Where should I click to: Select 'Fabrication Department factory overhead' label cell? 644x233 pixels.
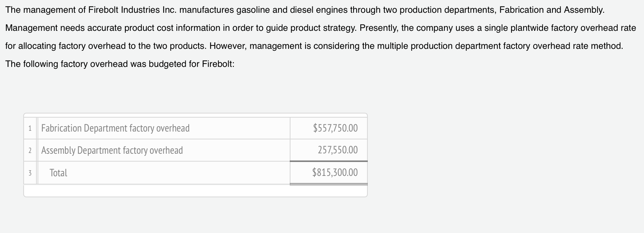pos(164,128)
